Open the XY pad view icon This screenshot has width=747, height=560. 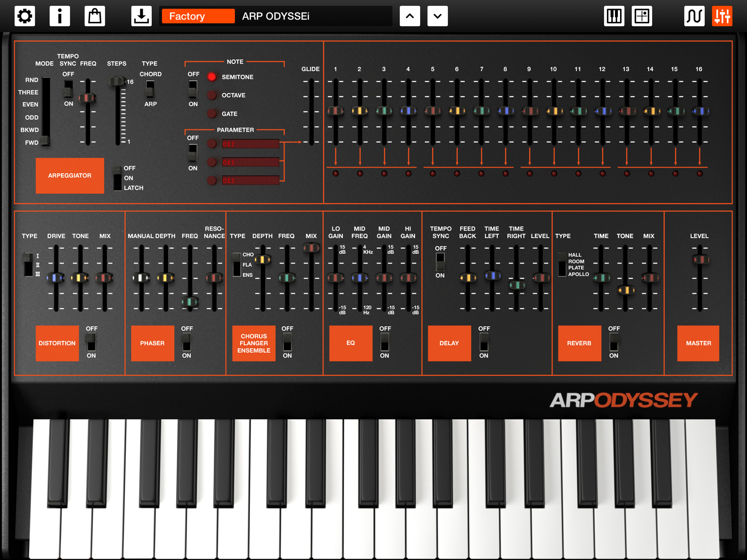(642, 16)
